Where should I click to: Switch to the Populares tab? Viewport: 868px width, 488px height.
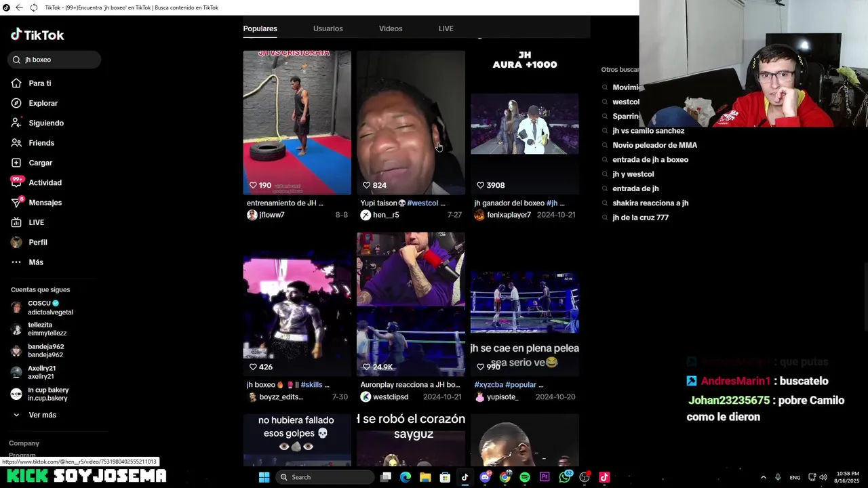tap(260, 28)
